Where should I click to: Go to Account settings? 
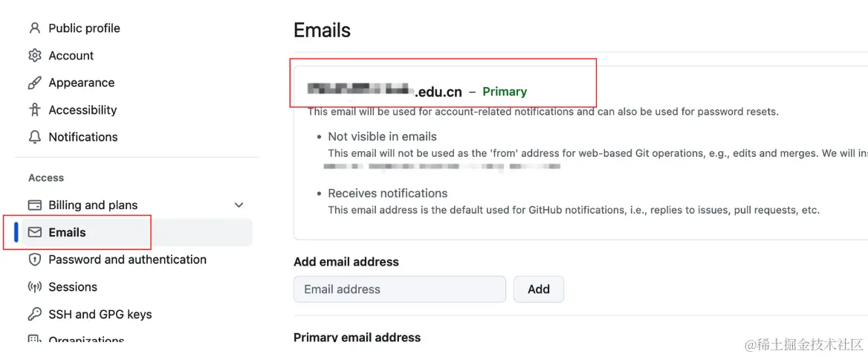[71, 56]
